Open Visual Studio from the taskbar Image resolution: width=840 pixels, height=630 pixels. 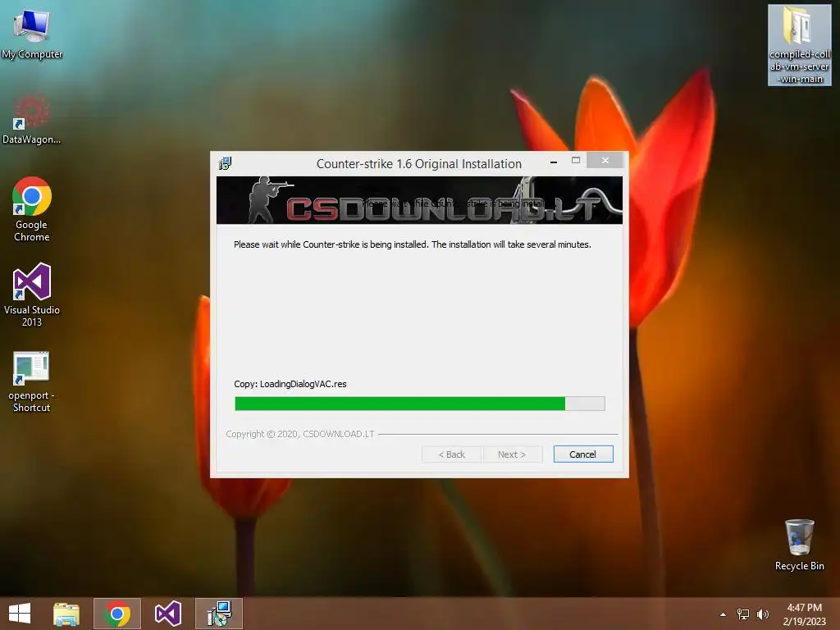click(x=167, y=614)
